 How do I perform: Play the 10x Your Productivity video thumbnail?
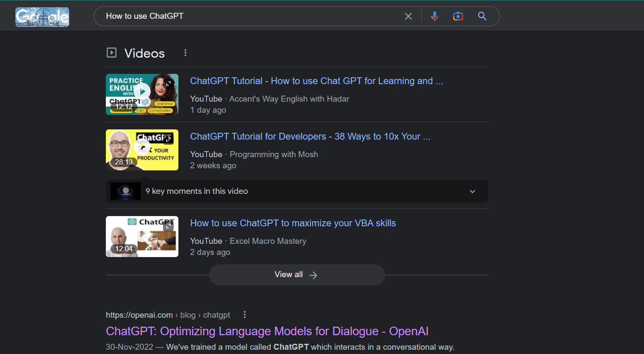click(x=142, y=150)
